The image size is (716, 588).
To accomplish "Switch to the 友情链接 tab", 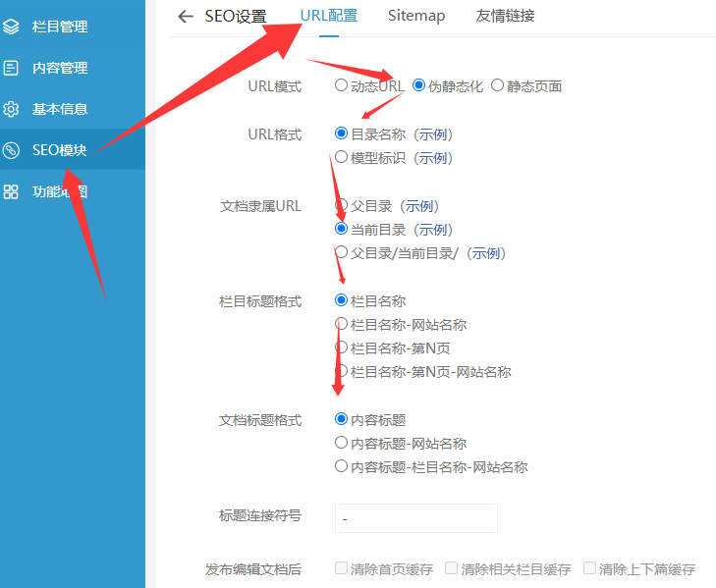I will 505,16.
